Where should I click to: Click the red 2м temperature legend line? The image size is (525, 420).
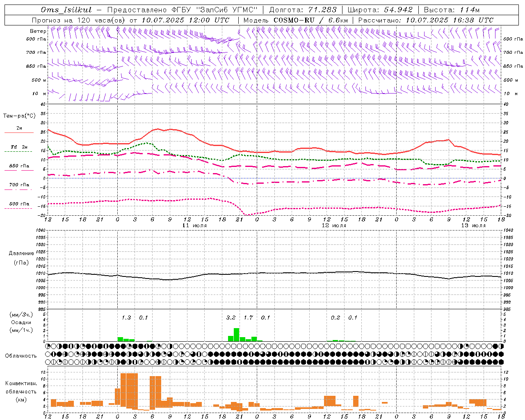19,133
